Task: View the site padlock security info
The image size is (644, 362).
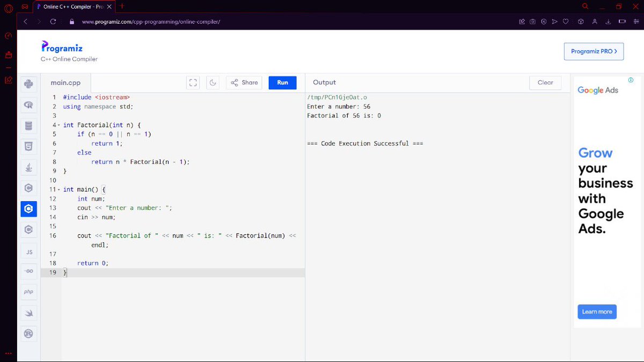Action: coord(71,21)
